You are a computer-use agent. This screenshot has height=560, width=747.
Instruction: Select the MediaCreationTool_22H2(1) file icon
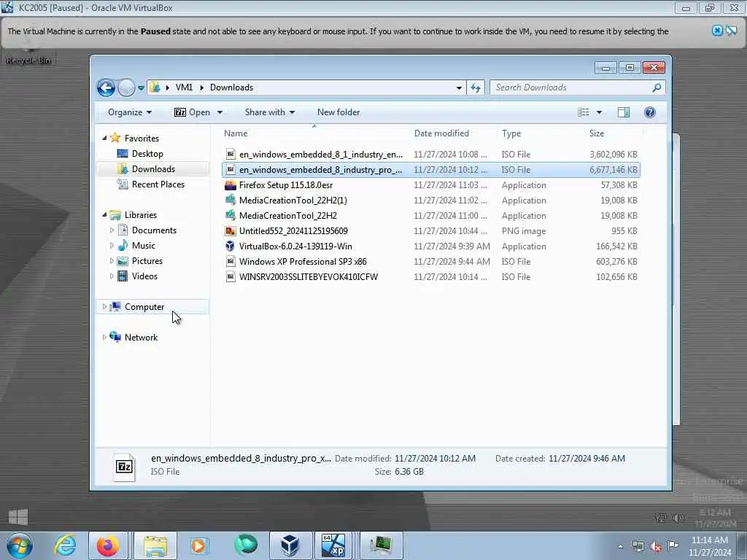tap(231, 200)
